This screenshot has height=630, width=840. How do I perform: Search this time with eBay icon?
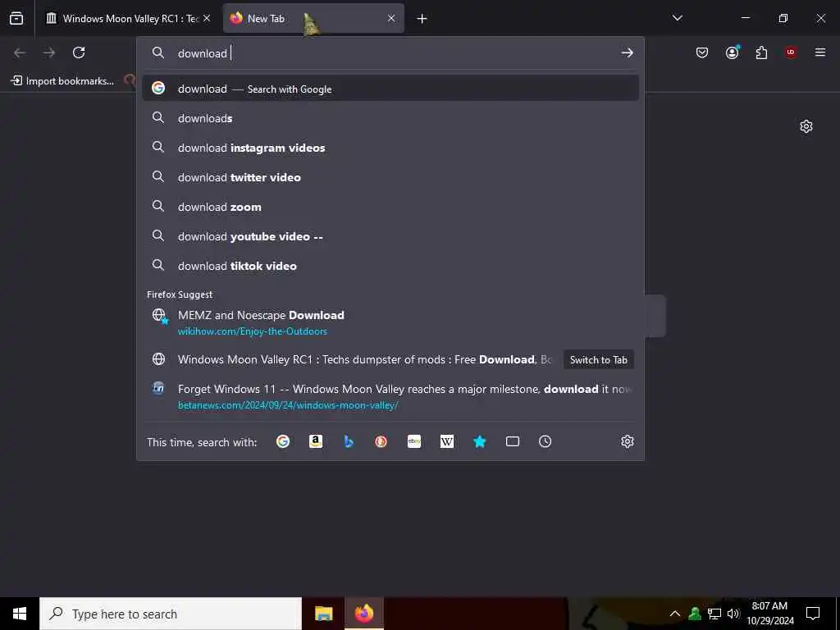point(414,441)
